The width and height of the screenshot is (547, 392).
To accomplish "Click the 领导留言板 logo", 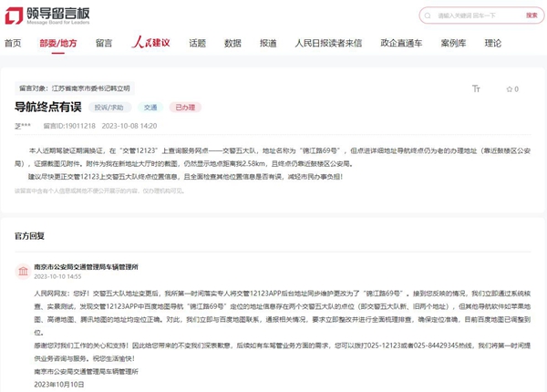I will 47,15.
